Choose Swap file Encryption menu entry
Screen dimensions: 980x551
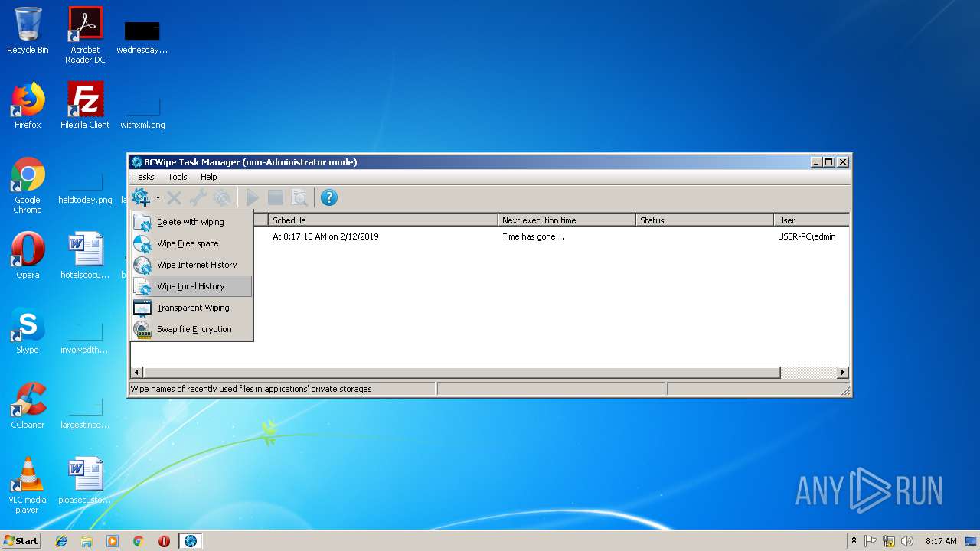[x=191, y=329]
